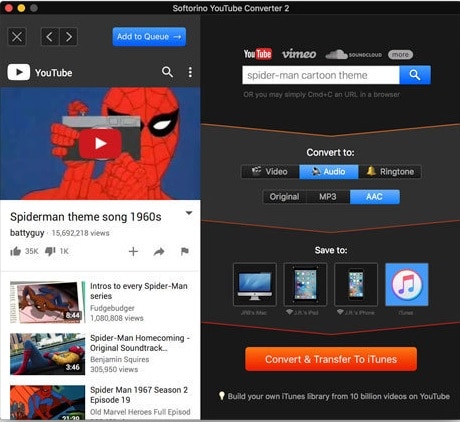This screenshot has width=460, height=422.
Task: Click 'Spider-Man Homecoming - Original Soundtrack' title
Action: point(140,343)
